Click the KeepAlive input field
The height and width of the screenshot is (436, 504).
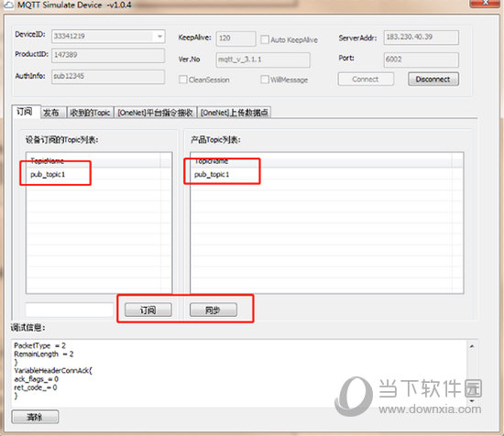[x=236, y=38]
